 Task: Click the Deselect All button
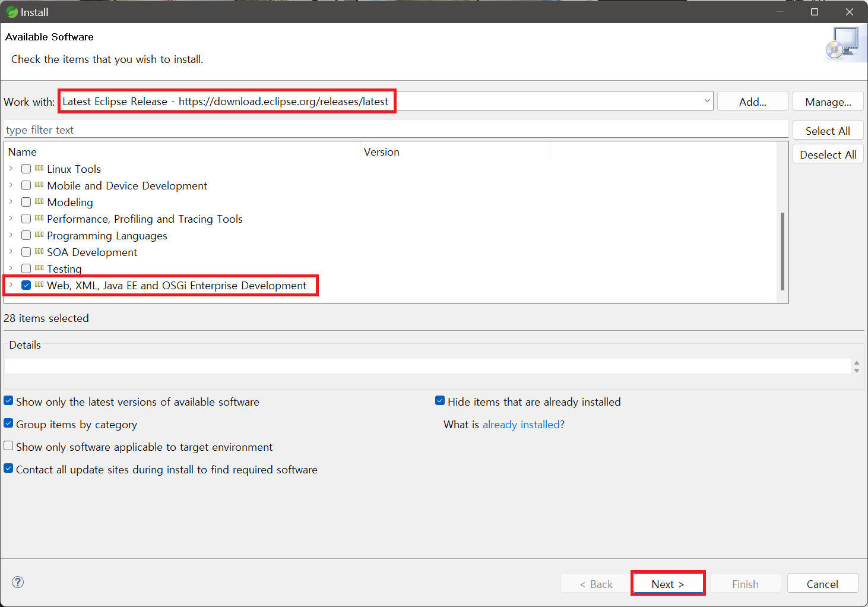click(x=828, y=154)
